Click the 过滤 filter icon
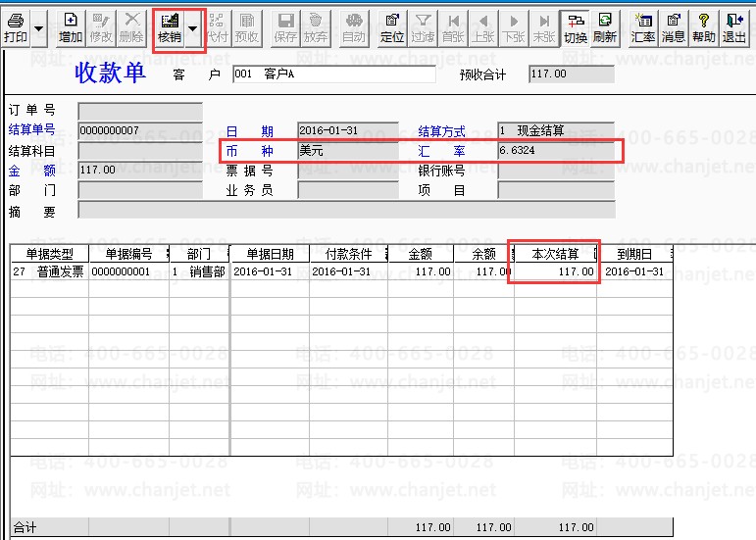 pos(423,28)
